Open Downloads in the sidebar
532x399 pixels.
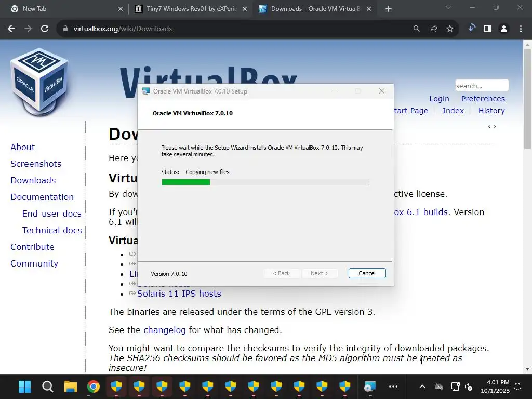33,180
